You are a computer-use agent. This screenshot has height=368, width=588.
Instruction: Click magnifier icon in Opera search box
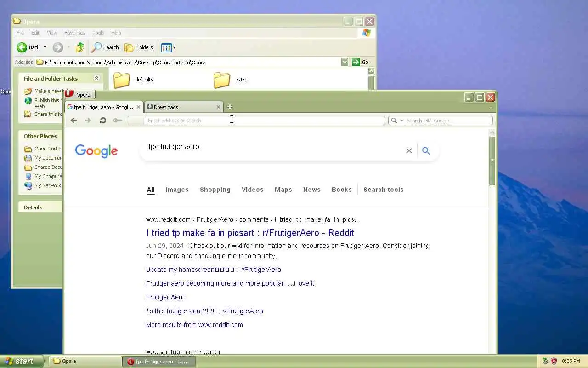[x=394, y=121]
